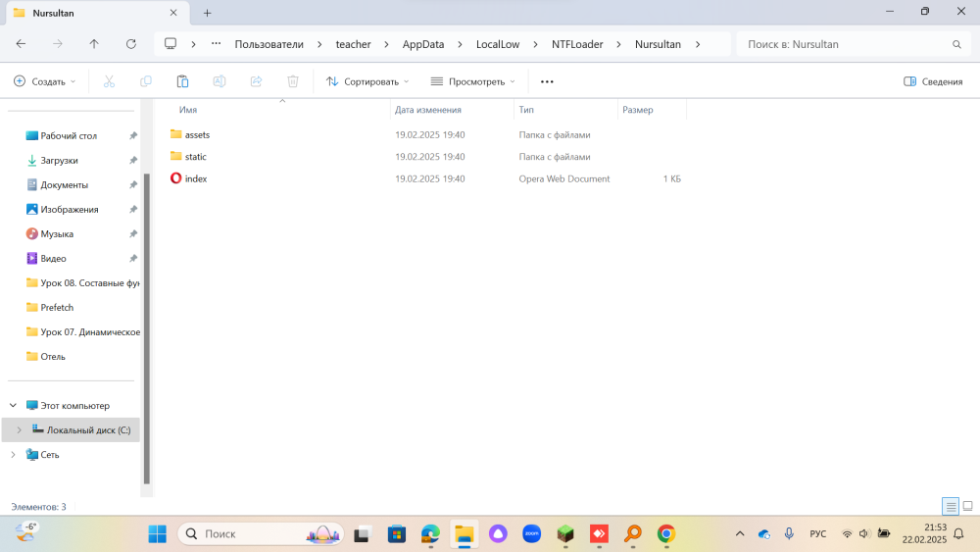The image size is (980, 552).
Task: Expand Локальный диск (C:) tree node
Action: point(20,430)
